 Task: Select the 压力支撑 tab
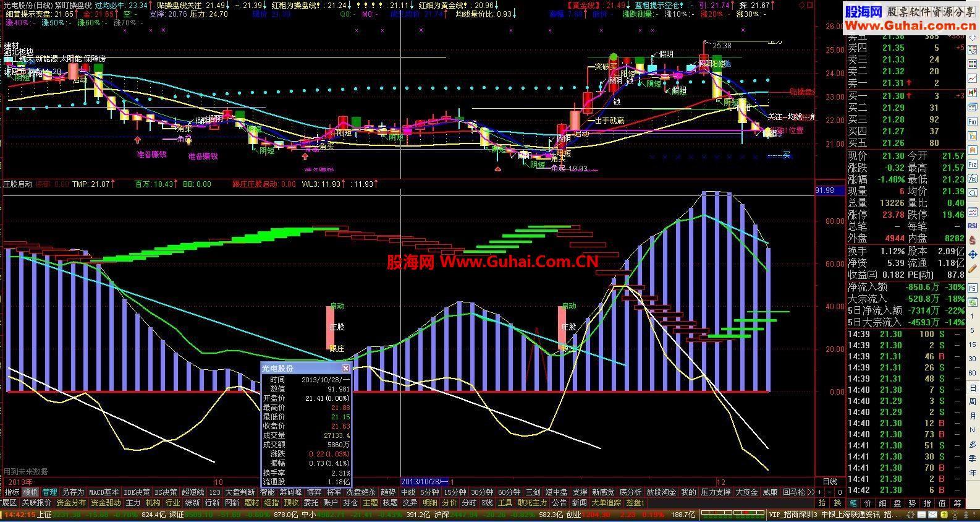716,492
